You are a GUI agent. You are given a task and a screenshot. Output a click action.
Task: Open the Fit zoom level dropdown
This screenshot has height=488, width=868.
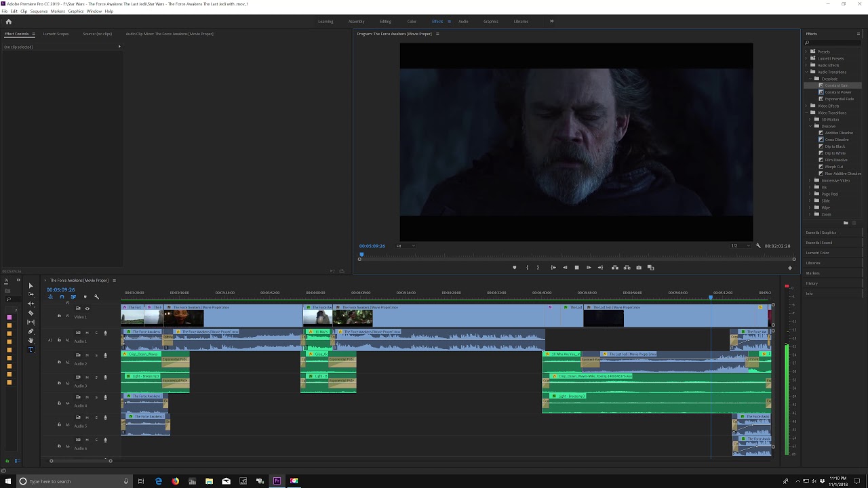pyautogui.click(x=406, y=246)
